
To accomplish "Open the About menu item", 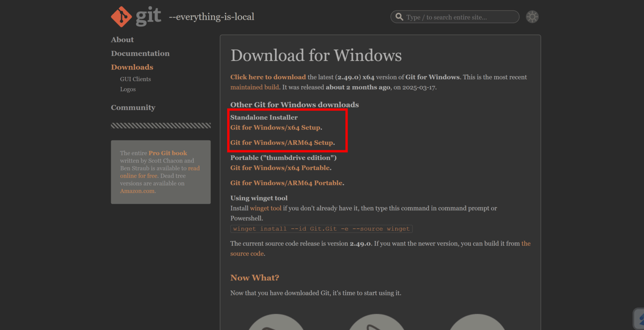I will pyautogui.click(x=122, y=40).
